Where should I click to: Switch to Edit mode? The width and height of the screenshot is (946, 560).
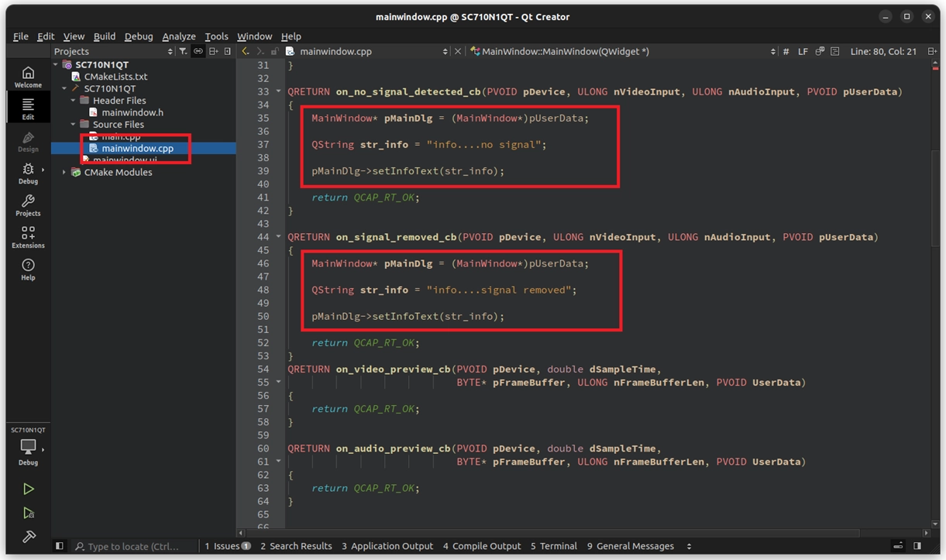pyautogui.click(x=28, y=108)
